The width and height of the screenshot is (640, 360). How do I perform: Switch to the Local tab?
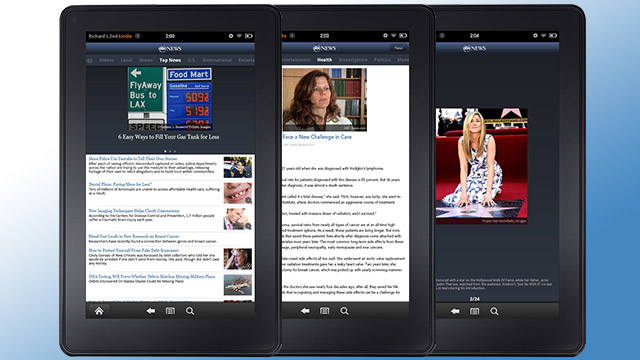click(x=126, y=60)
